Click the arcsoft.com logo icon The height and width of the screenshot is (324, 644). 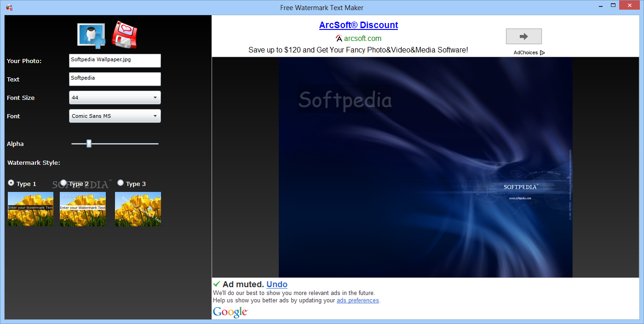339,39
